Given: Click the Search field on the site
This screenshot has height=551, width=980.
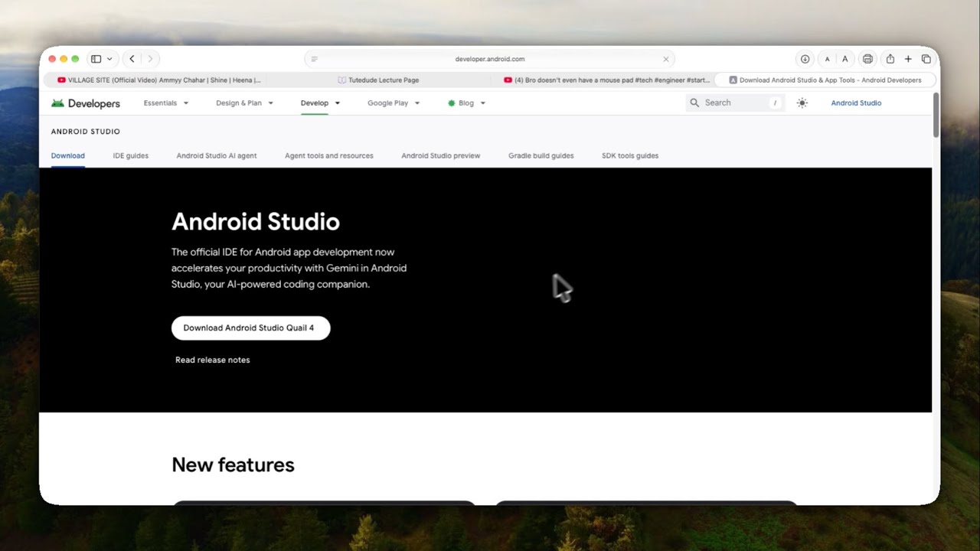Looking at the screenshot, I should 735,103.
